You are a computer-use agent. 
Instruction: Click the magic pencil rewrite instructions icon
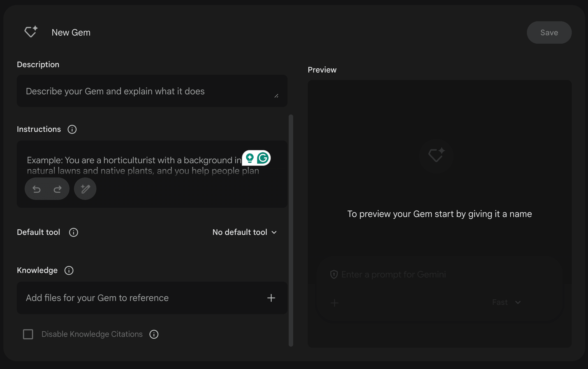pos(85,189)
